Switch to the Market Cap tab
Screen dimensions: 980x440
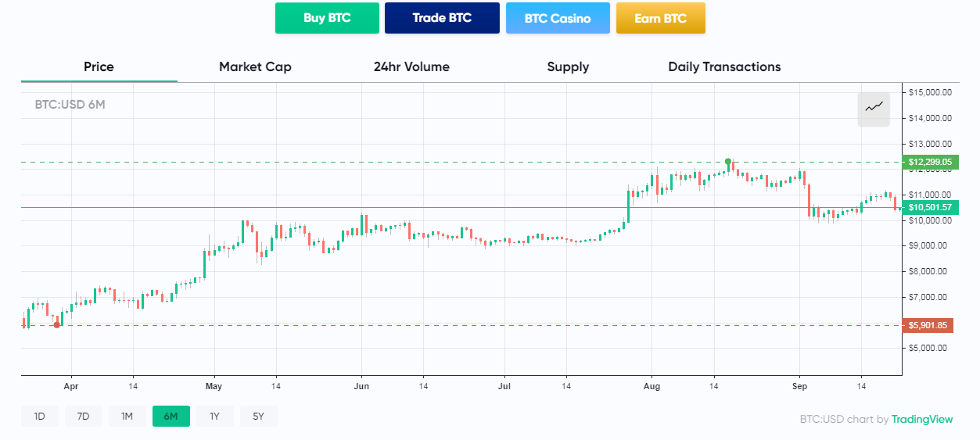click(255, 67)
